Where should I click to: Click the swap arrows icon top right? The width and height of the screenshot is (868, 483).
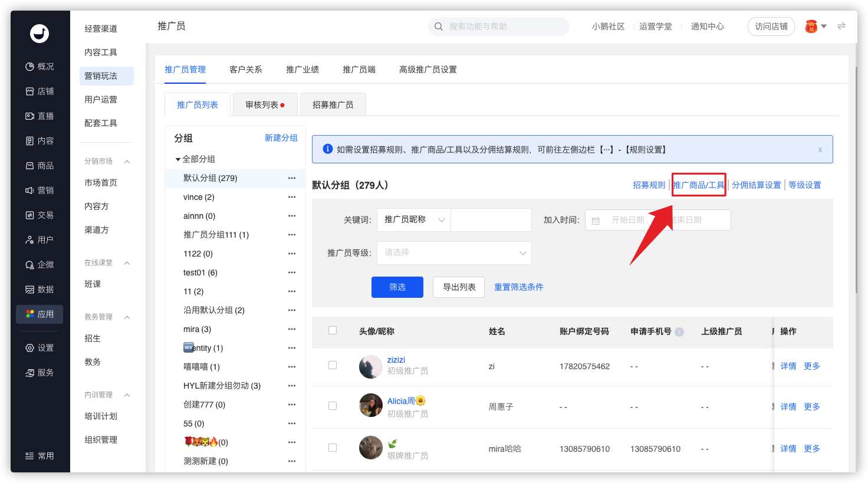(x=841, y=26)
